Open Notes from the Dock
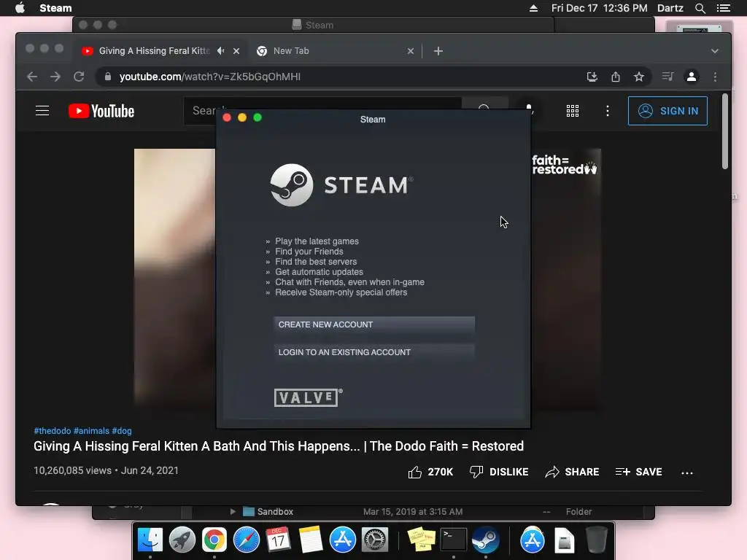 [311, 540]
